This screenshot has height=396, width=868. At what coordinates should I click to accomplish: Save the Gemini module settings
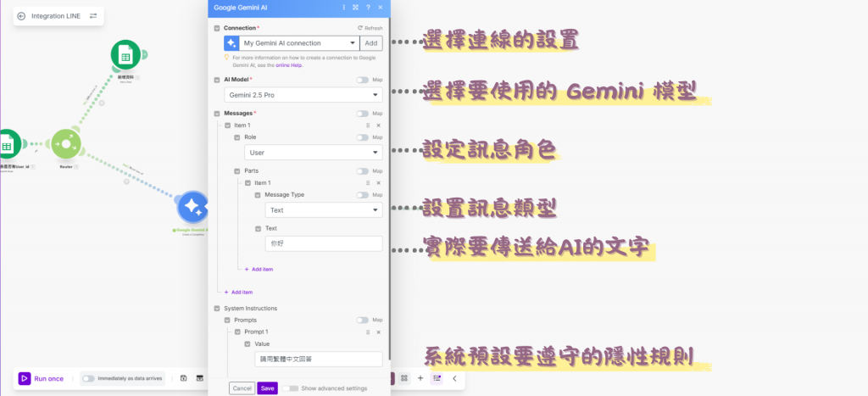tap(267, 388)
